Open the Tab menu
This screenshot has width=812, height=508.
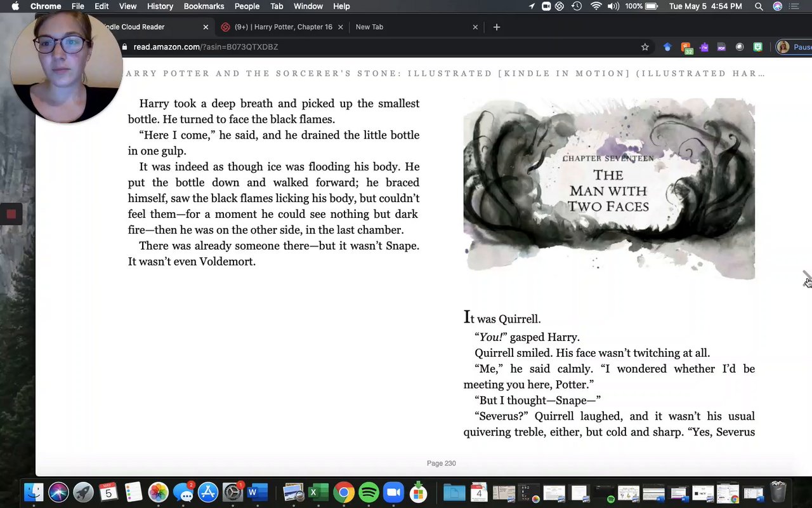[277, 6]
